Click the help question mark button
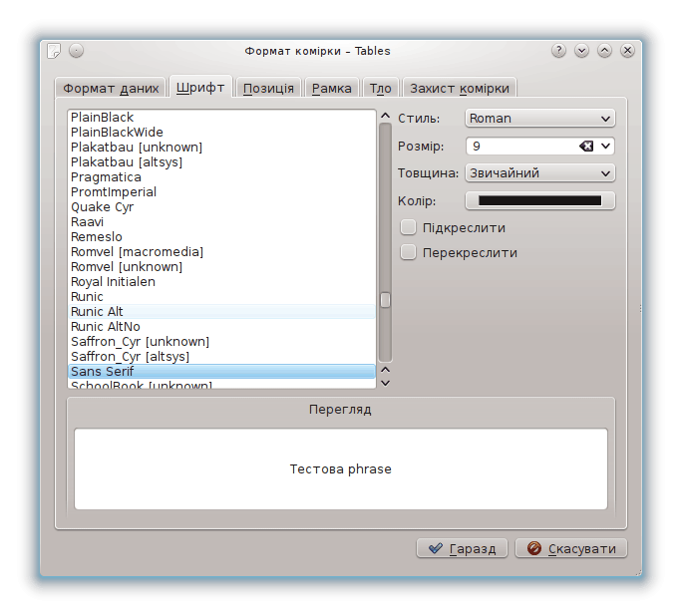 point(558,51)
